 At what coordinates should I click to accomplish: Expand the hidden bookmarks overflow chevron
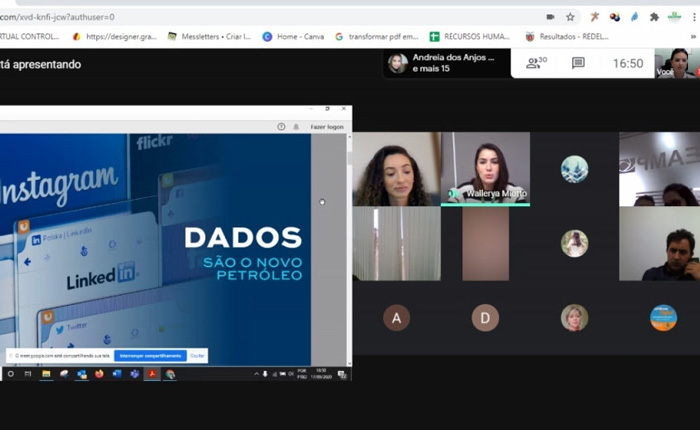tap(693, 37)
